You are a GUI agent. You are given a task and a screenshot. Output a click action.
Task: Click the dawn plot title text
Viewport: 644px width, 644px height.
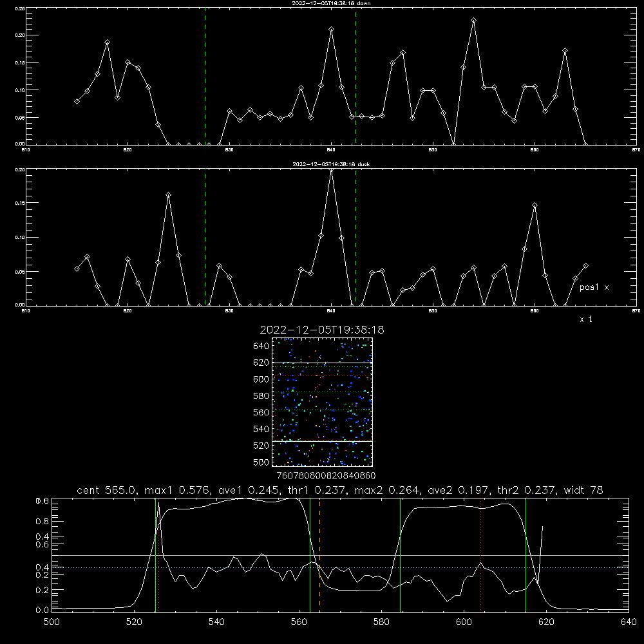click(331, 3)
